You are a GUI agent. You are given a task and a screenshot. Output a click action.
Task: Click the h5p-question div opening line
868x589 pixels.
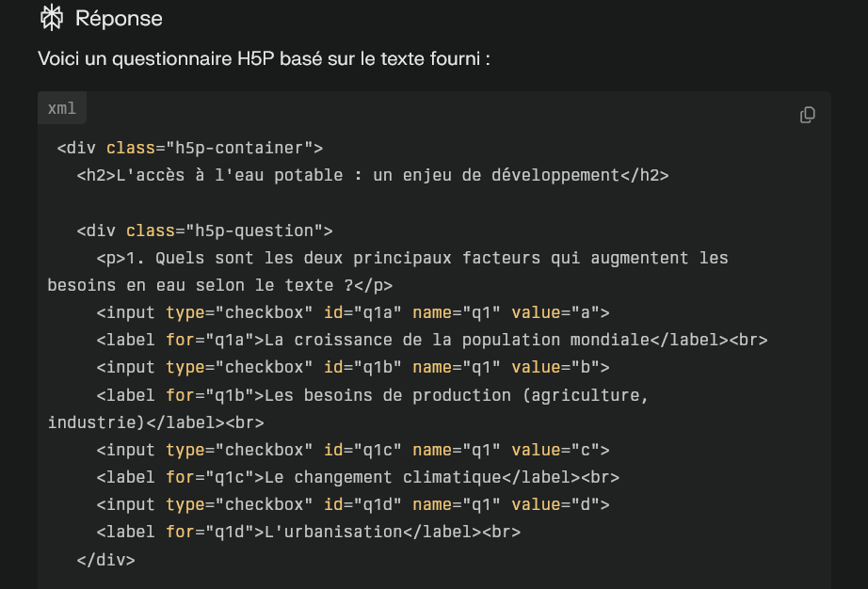tap(205, 231)
